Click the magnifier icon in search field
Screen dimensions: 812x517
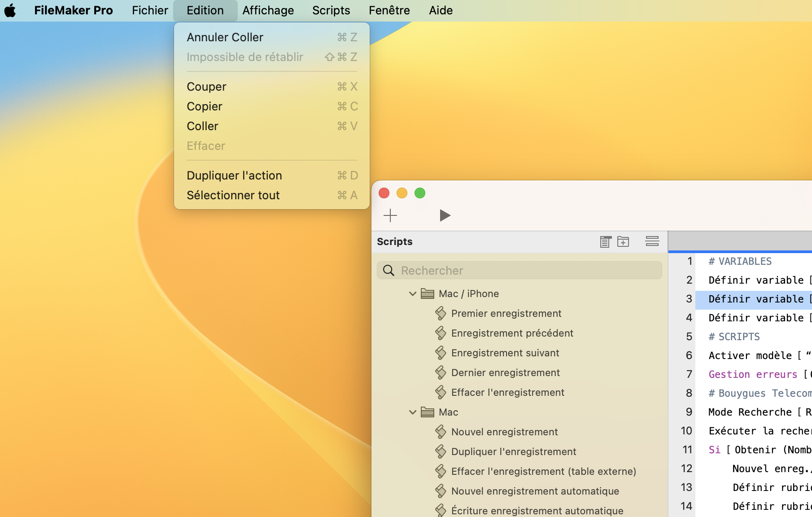[x=389, y=271]
